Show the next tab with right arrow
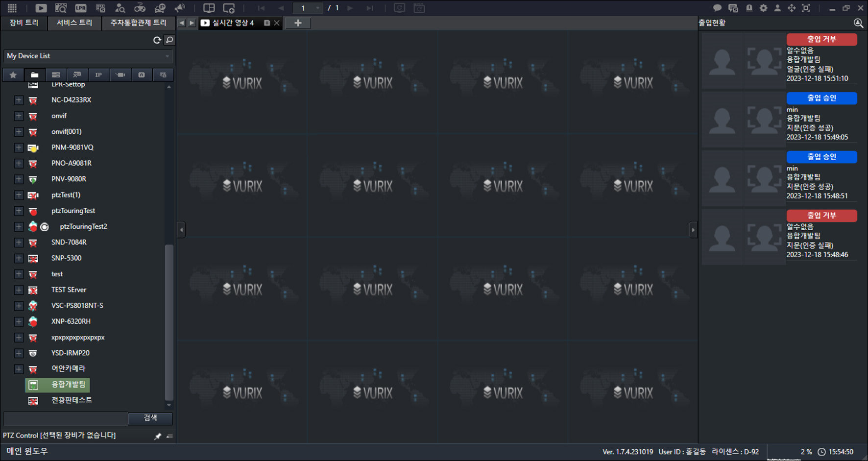The image size is (868, 461). pyautogui.click(x=192, y=23)
